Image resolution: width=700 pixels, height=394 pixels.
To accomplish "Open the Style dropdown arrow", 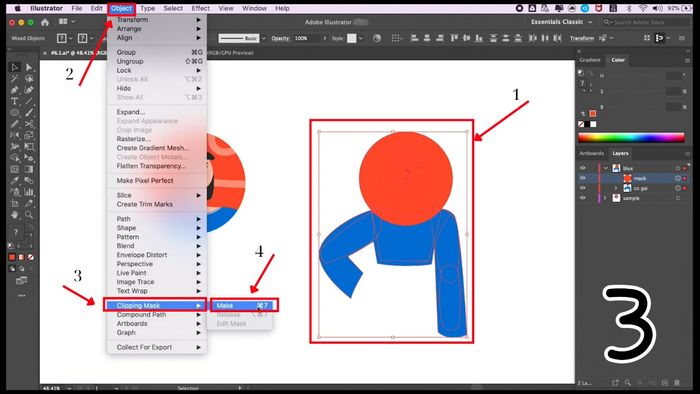I will click(361, 38).
